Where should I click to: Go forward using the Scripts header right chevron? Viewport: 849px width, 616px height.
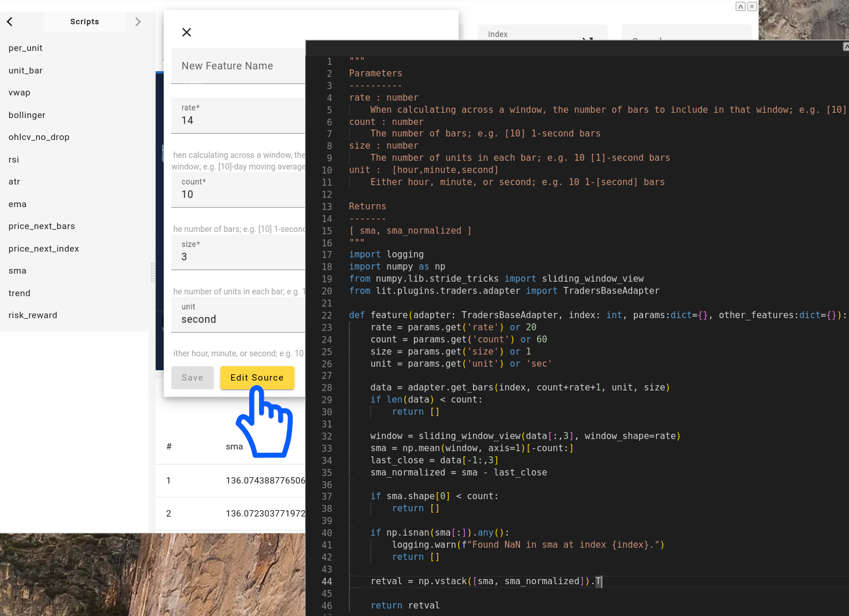coord(138,21)
